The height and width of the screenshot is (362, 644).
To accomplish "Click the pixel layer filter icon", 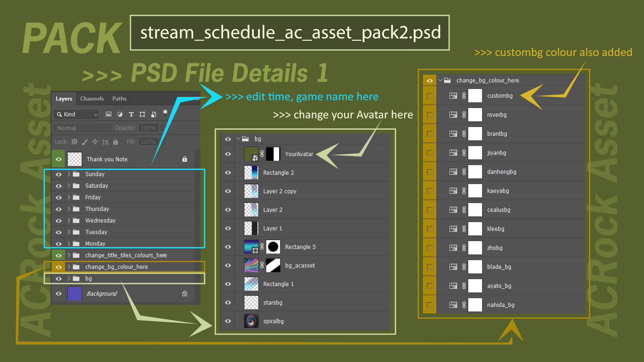I will [108, 114].
